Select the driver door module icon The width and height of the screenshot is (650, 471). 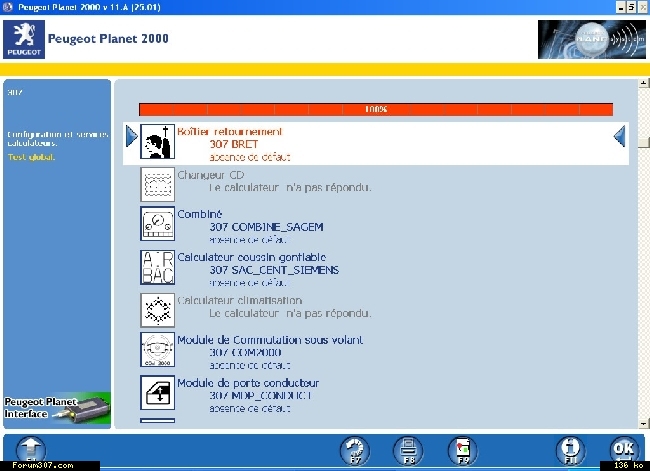click(158, 393)
